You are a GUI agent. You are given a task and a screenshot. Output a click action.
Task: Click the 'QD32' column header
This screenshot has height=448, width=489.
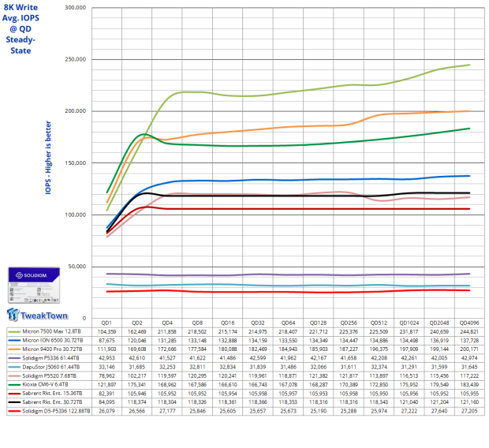(x=258, y=323)
